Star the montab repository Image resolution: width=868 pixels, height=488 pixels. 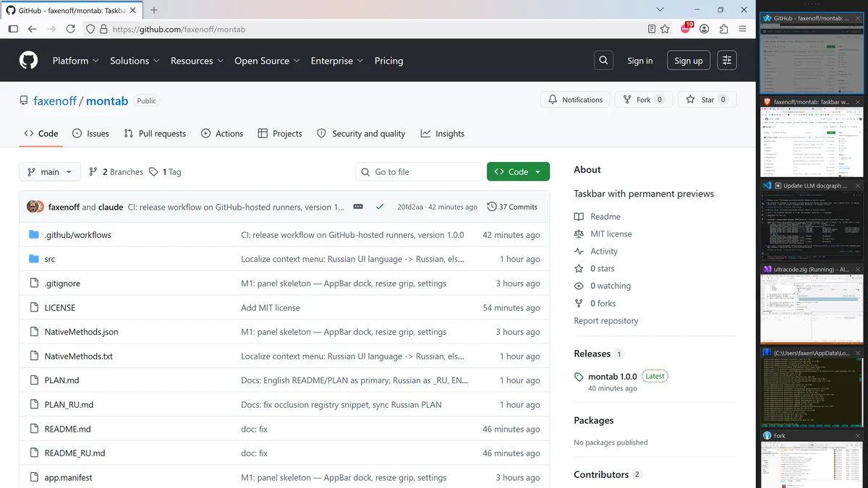pyautogui.click(x=707, y=100)
